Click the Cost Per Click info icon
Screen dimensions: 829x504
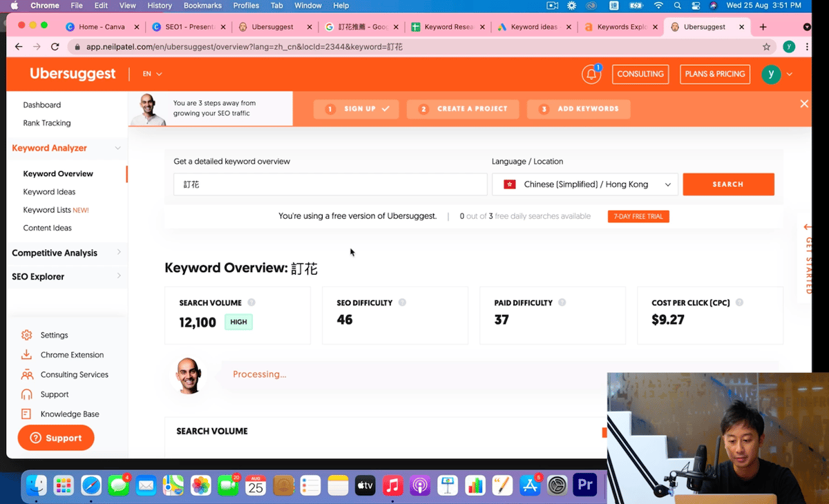click(x=739, y=302)
